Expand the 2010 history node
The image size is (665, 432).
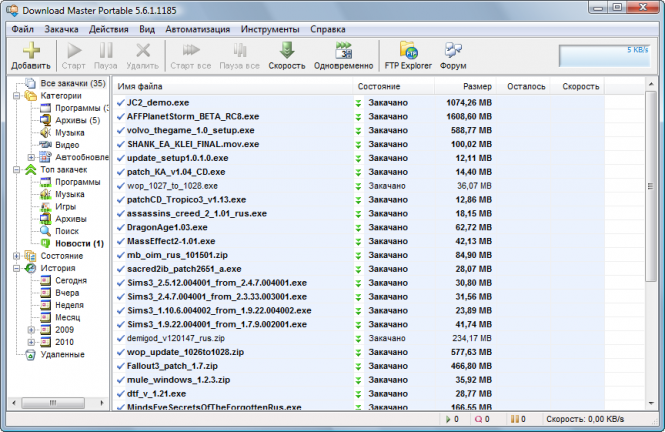pyautogui.click(x=31, y=342)
